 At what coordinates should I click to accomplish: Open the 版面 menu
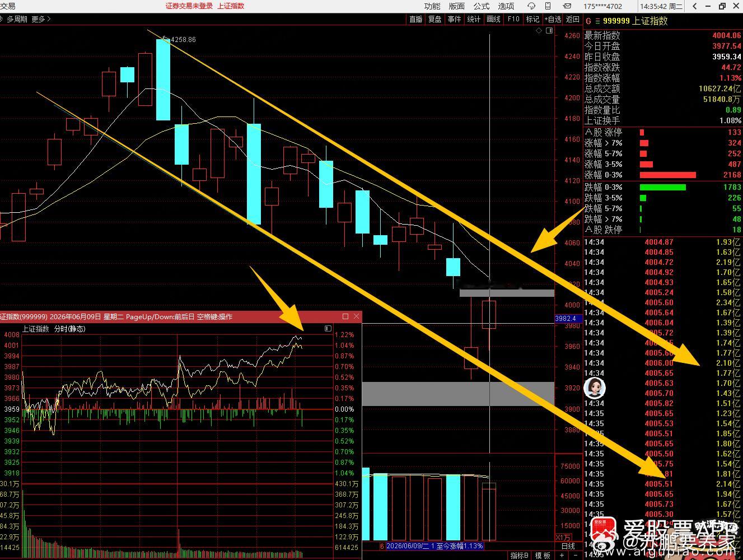[x=456, y=6]
